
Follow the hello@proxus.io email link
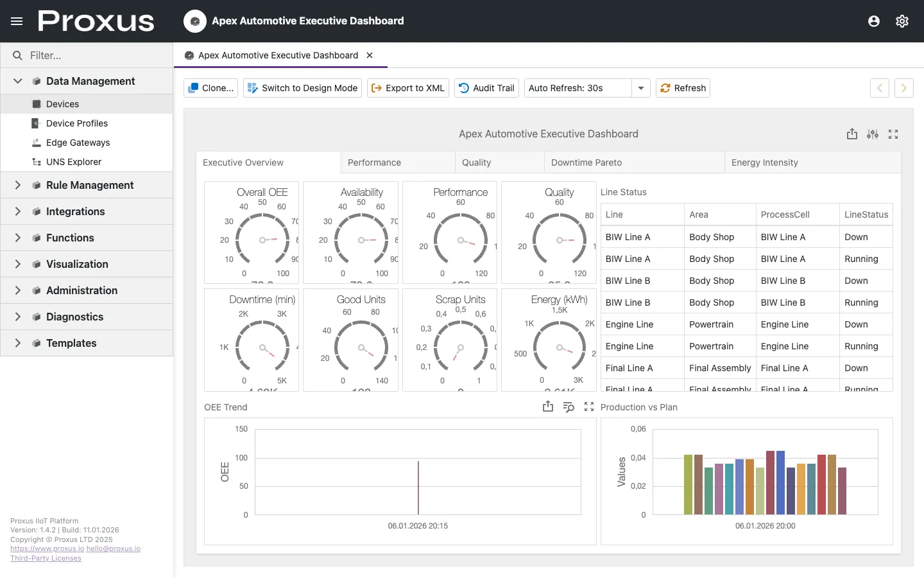pos(114,548)
